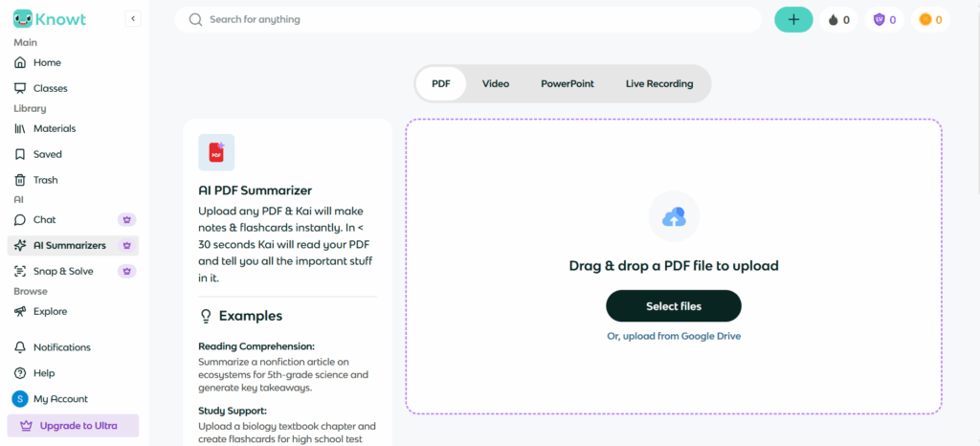Click the AI Summarizers sparkle icon
Screen dimensions: 980x446
(x=21, y=245)
